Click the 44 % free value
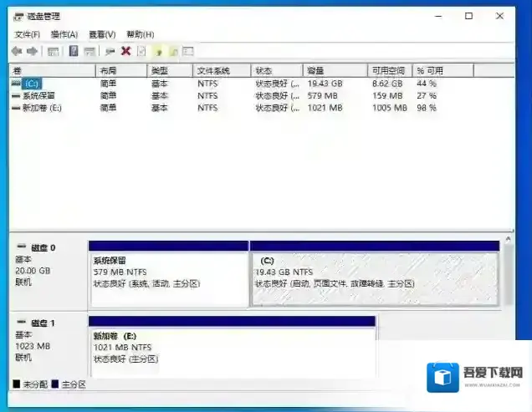Image resolution: width=532 pixels, height=412 pixels. 427,84
